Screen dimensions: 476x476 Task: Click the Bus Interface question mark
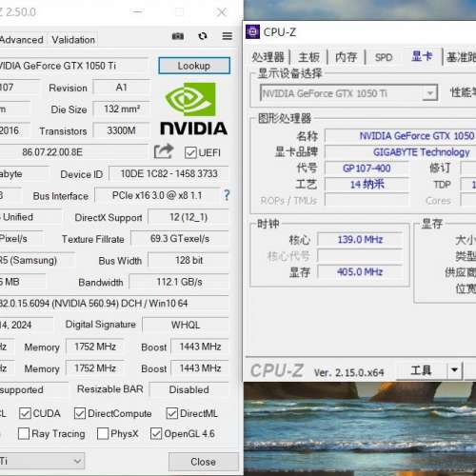227,195
